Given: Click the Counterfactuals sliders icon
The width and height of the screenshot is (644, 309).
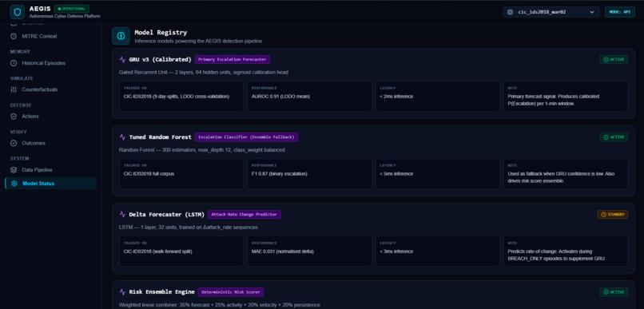Looking at the screenshot, I should coord(14,89).
